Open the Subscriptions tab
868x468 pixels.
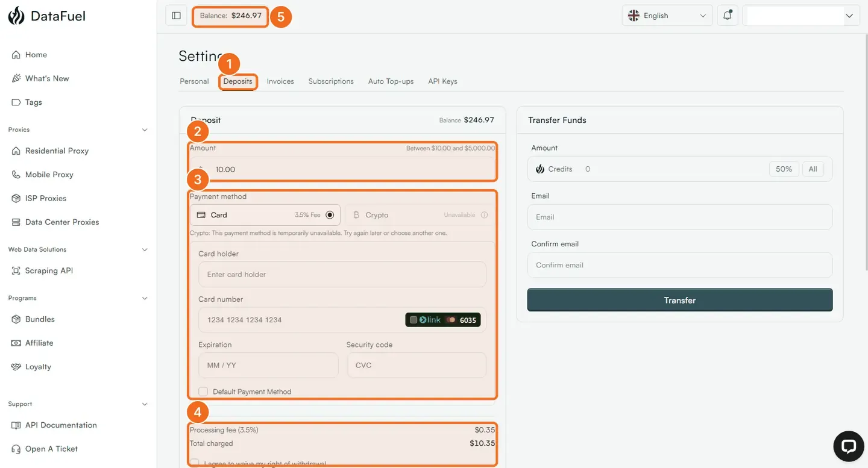(331, 81)
